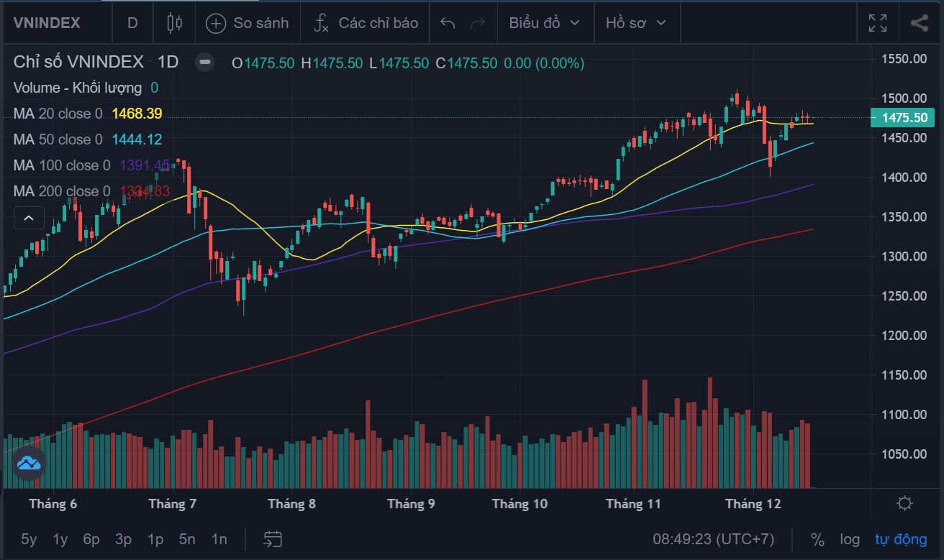
Task: Select the 'MA 50 close 0' legend
Action: [x=58, y=139]
